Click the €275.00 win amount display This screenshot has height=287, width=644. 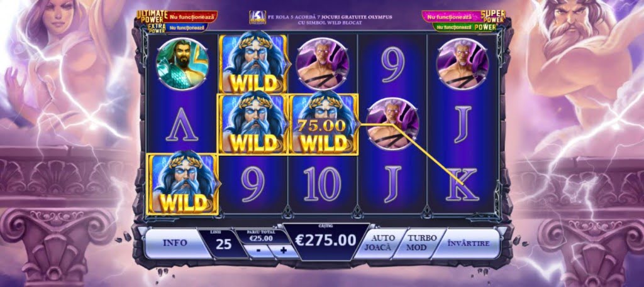[326, 241]
